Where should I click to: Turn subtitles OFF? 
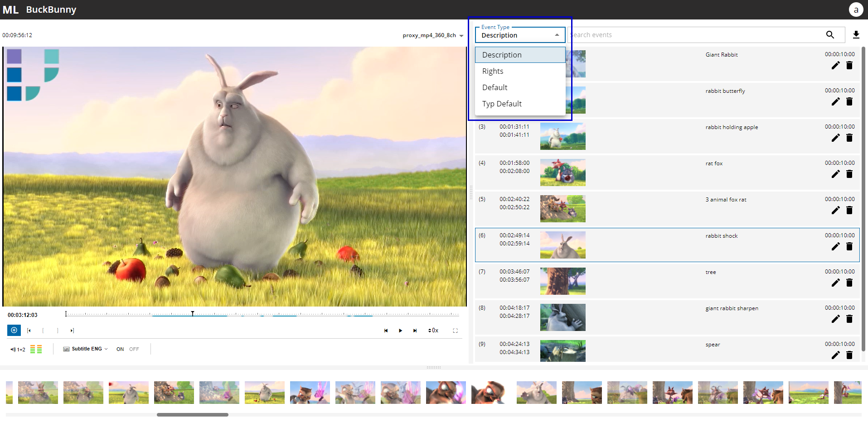pyautogui.click(x=134, y=349)
